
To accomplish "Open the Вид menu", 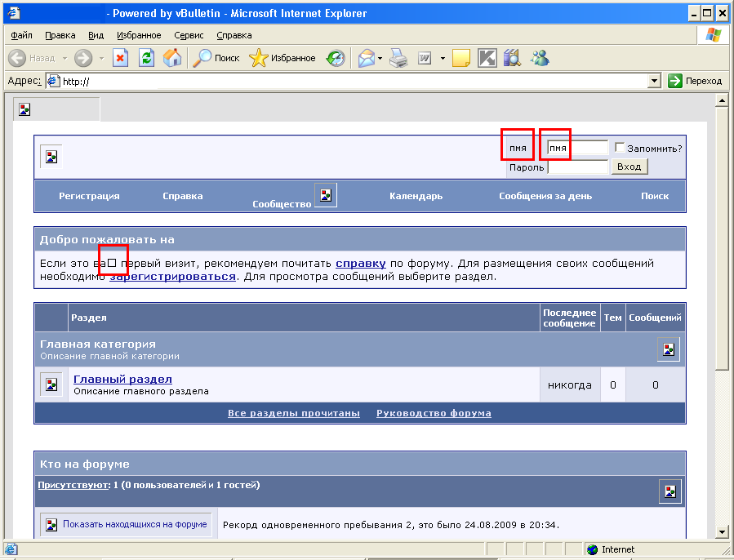I will tap(96, 35).
